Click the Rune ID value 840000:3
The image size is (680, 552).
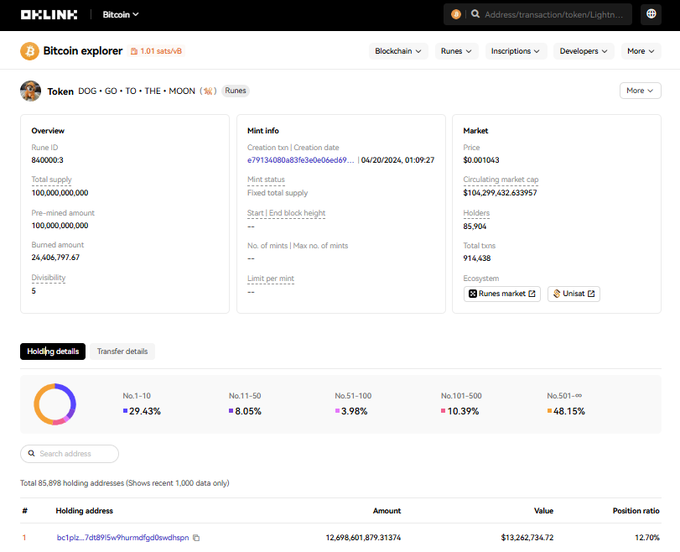pos(47,160)
